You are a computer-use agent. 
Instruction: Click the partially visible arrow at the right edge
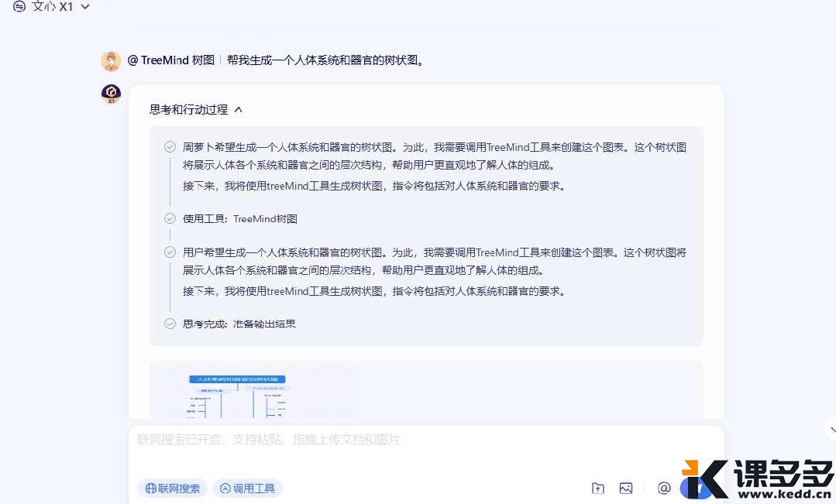tap(831, 428)
